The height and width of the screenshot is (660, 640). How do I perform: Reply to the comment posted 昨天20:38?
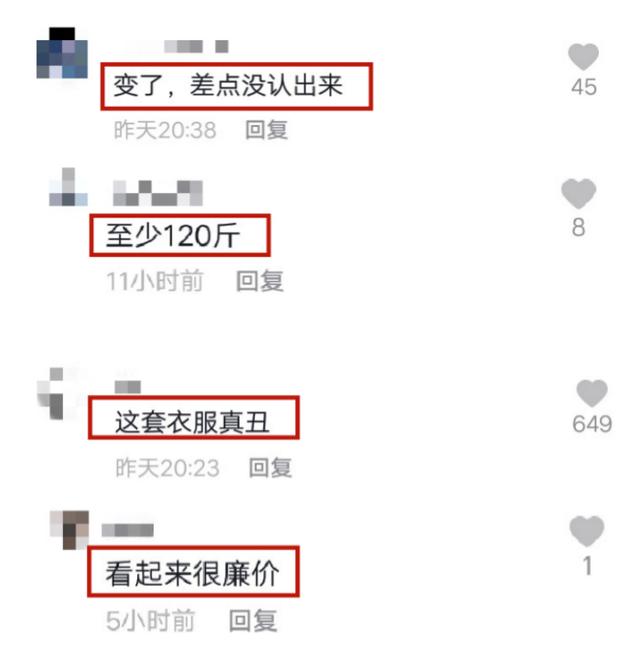(x=267, y=130)
